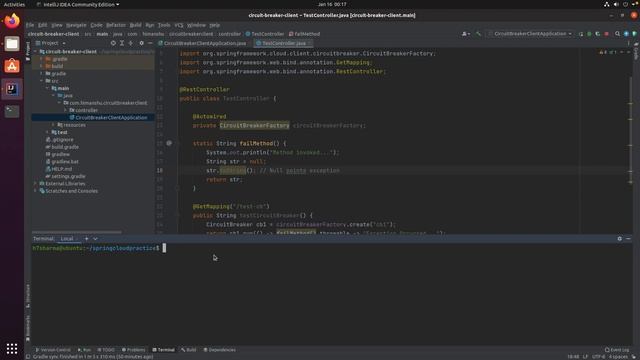This screenshot has height=360, width=640.
Task: Click the Run with Coverage icon
Action: pos(598,34)
